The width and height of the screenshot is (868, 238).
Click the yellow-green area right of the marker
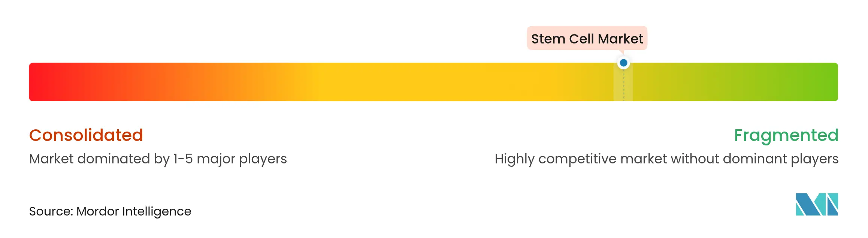point(693,82)
